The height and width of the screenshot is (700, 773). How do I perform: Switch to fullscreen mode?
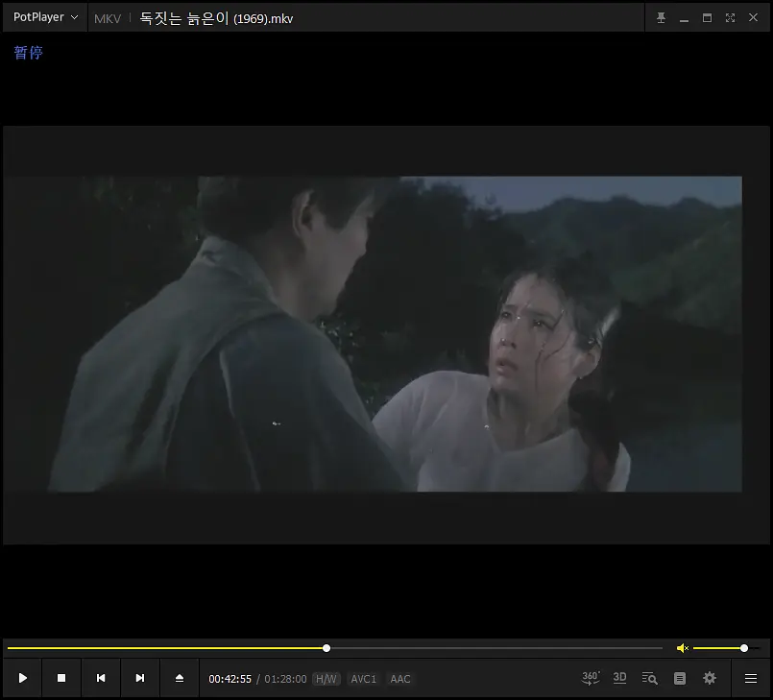(x=730, y=17)
